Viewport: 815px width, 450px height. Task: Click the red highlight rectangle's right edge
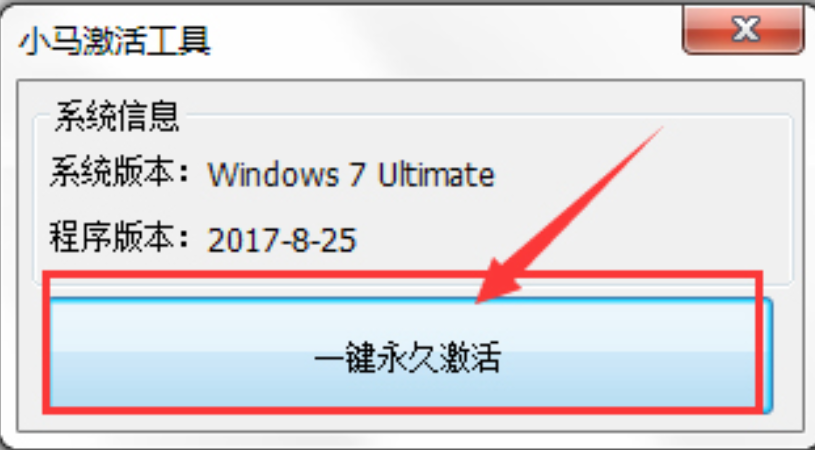[759, 343]
